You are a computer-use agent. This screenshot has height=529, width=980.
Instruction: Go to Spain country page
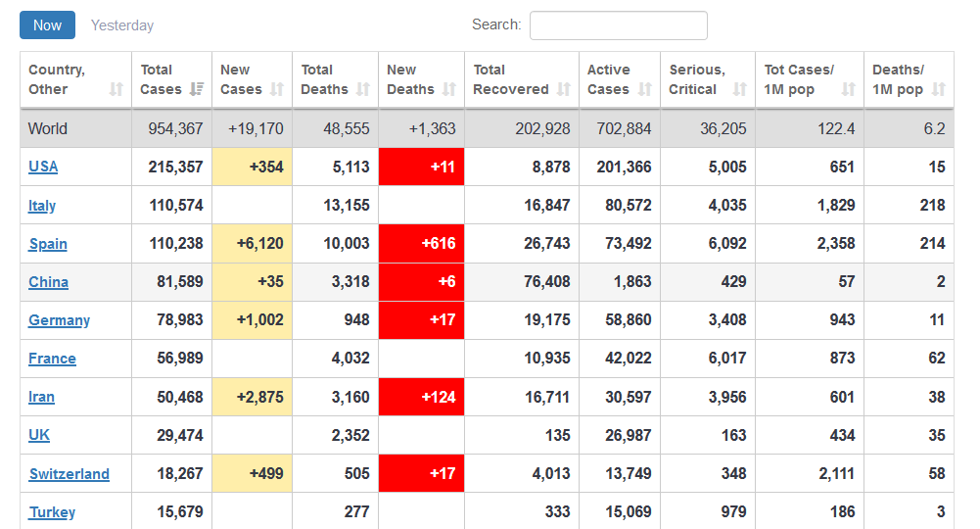click(48, 244)
